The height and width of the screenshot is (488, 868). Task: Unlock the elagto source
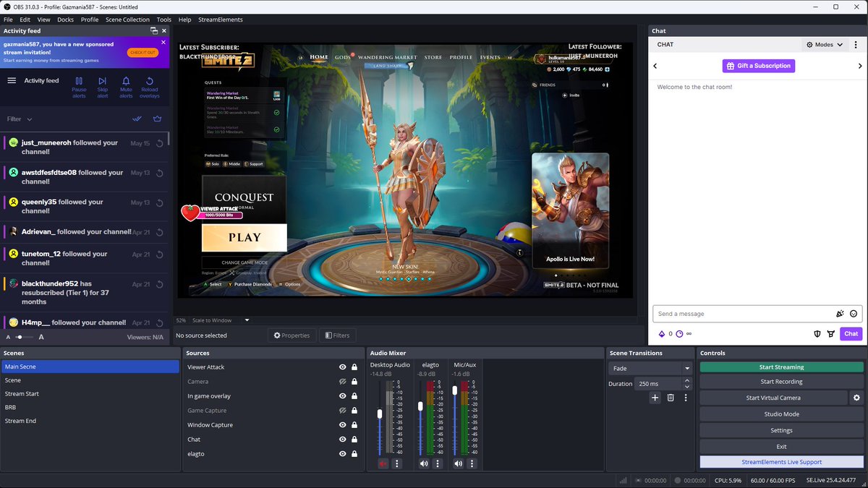click(354, 454)
